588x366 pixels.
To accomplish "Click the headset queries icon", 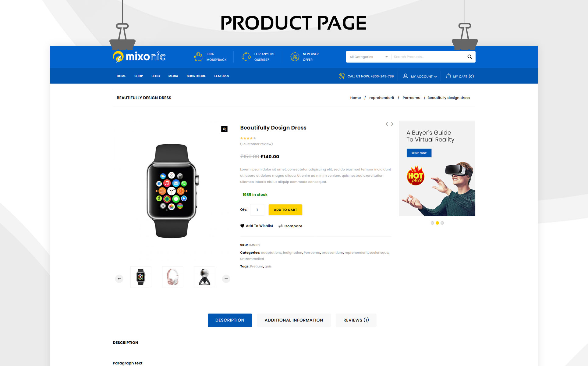I will click(246, 57).
